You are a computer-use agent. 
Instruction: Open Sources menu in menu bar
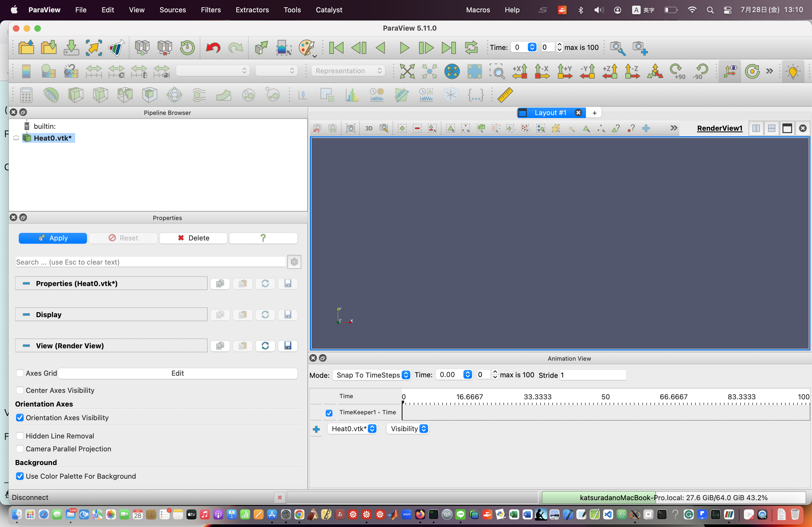[172, 9]
